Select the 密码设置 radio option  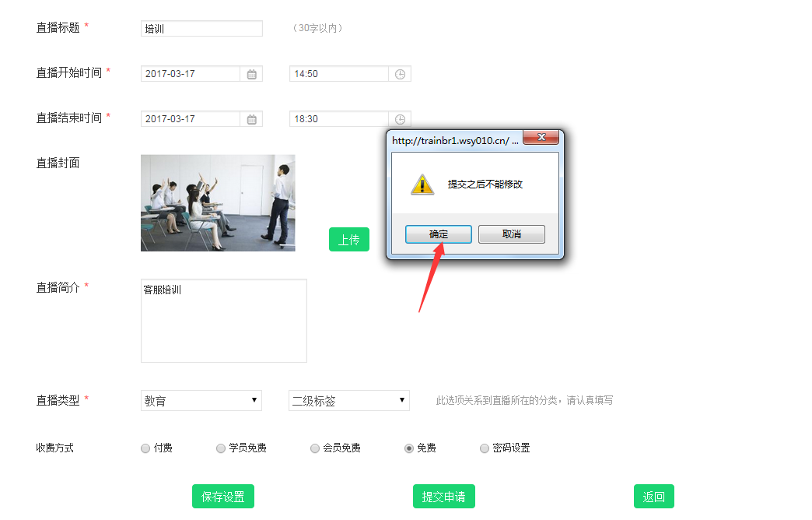[x=485, y=448]
